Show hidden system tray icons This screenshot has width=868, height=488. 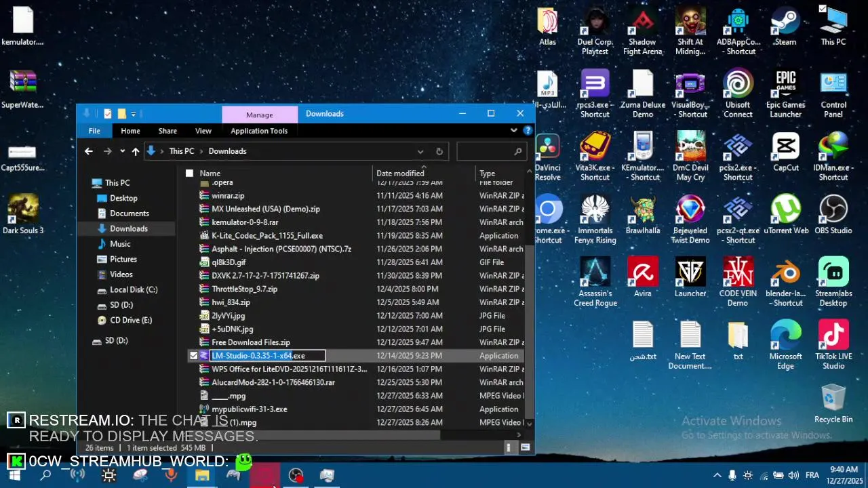click(x=717, y=475)
